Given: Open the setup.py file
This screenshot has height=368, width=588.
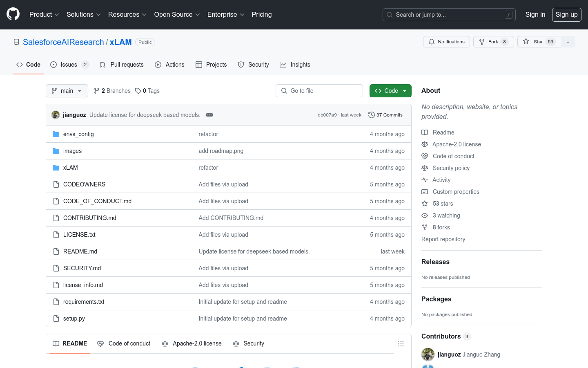Looking at the screenshot, I should [x=74, y=319].
